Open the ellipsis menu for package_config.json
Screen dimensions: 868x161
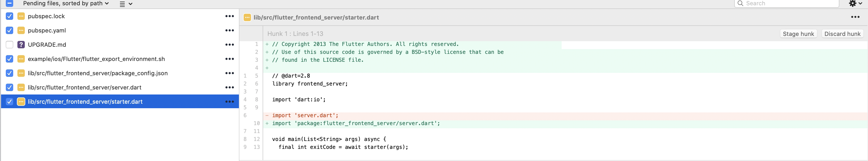[x=229, y=73]
